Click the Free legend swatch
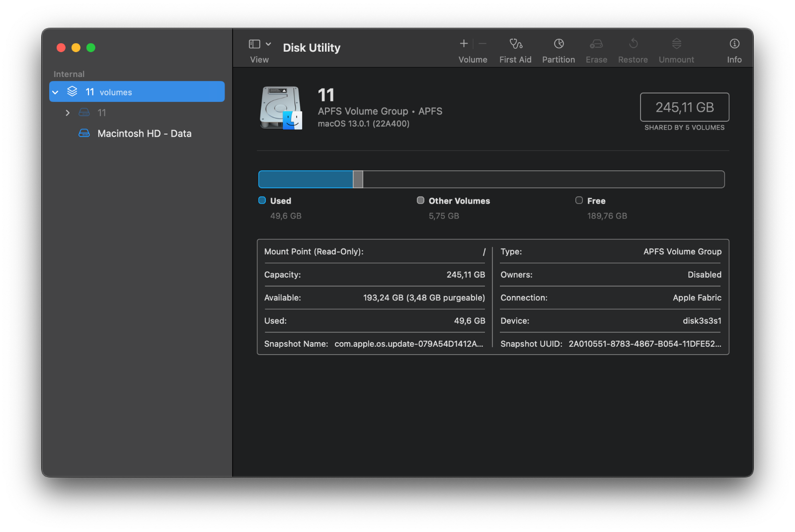The height and width of the screenshot is (532, 795). point(579,200)
